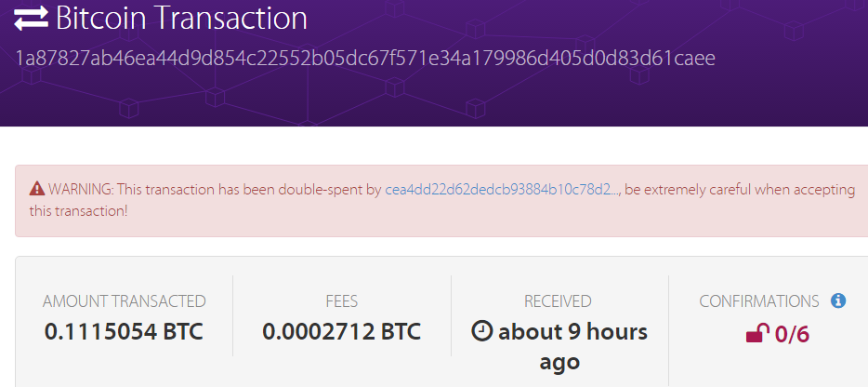Click the clock icon under Received

click(x=481, y=331)
